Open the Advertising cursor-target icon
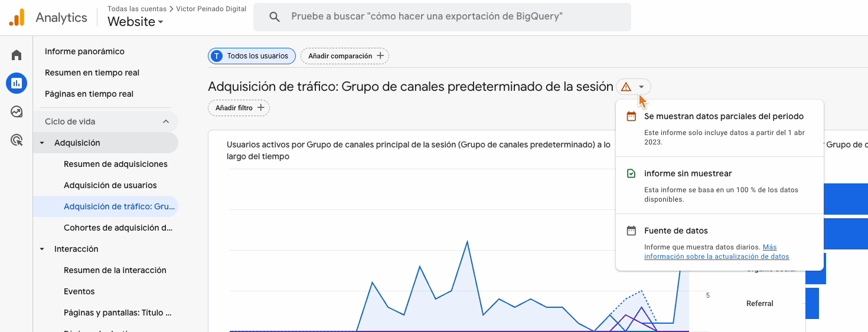Screen dimensions: 868x332 pos(17,140)
